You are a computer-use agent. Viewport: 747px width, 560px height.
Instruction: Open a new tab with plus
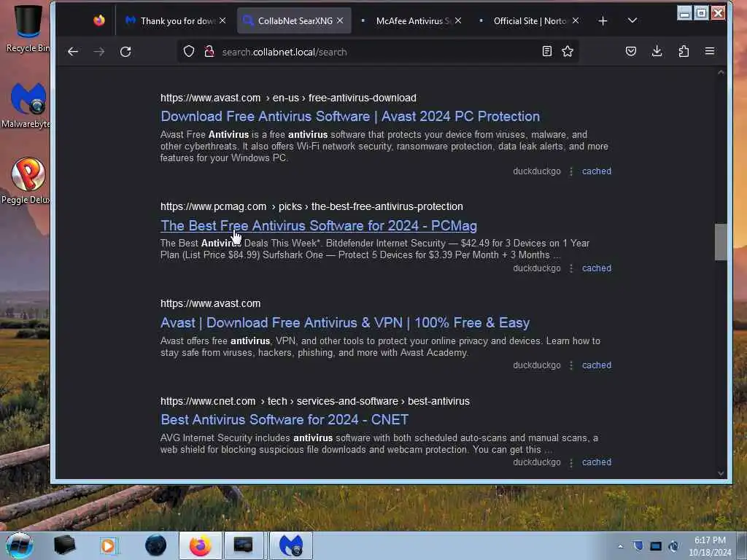[x=603, y=21]
